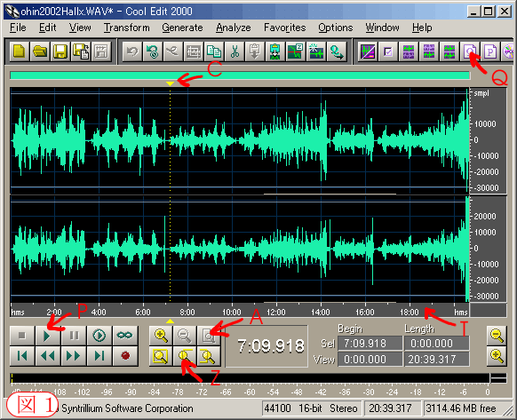Click the zero-crossing adjust toolbar icon
This screenshot has width=517, height=420.
[x=296, y=52]
